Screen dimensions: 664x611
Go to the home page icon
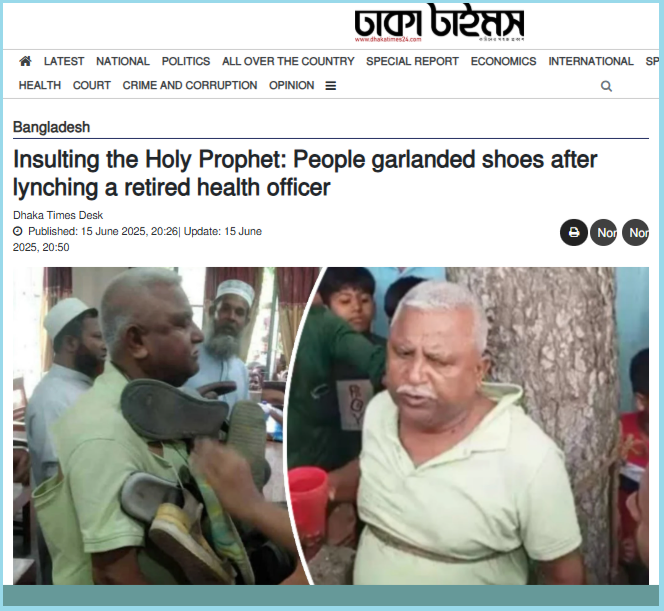coord(25,61)
